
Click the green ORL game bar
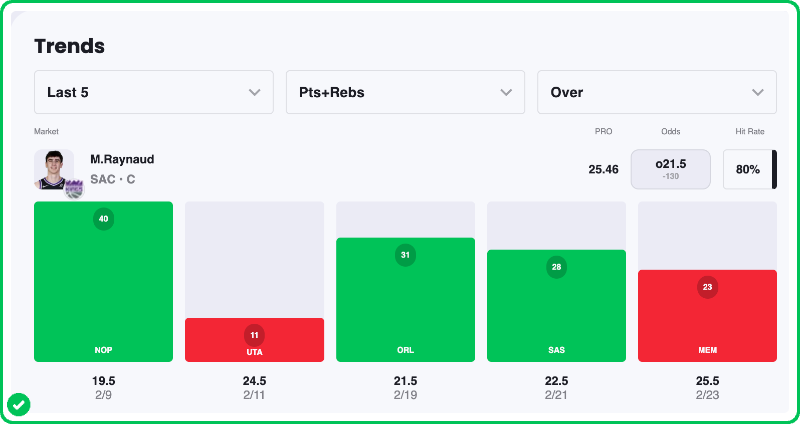405,310
